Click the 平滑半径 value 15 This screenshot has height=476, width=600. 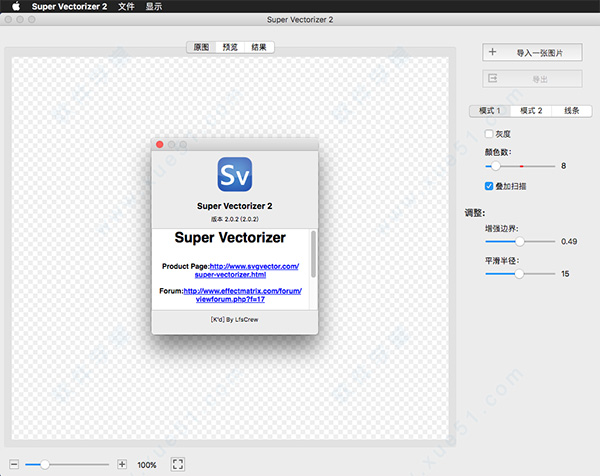point(565,274)
